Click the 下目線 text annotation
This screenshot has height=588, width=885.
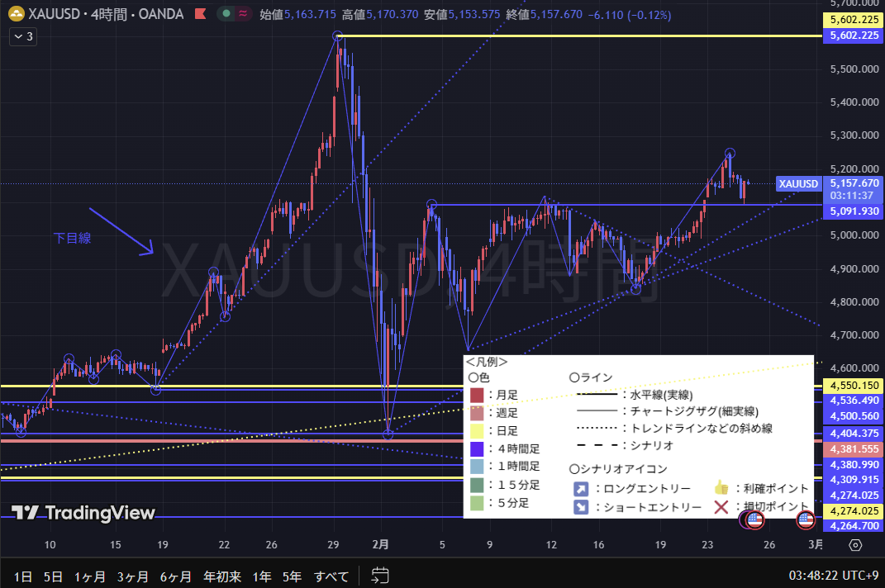72,238
